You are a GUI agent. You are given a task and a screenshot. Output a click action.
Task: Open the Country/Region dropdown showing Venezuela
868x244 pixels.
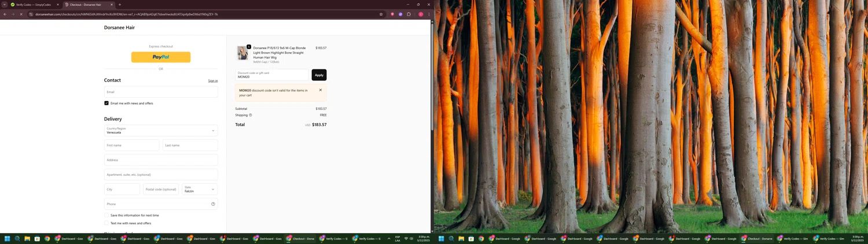161,131
